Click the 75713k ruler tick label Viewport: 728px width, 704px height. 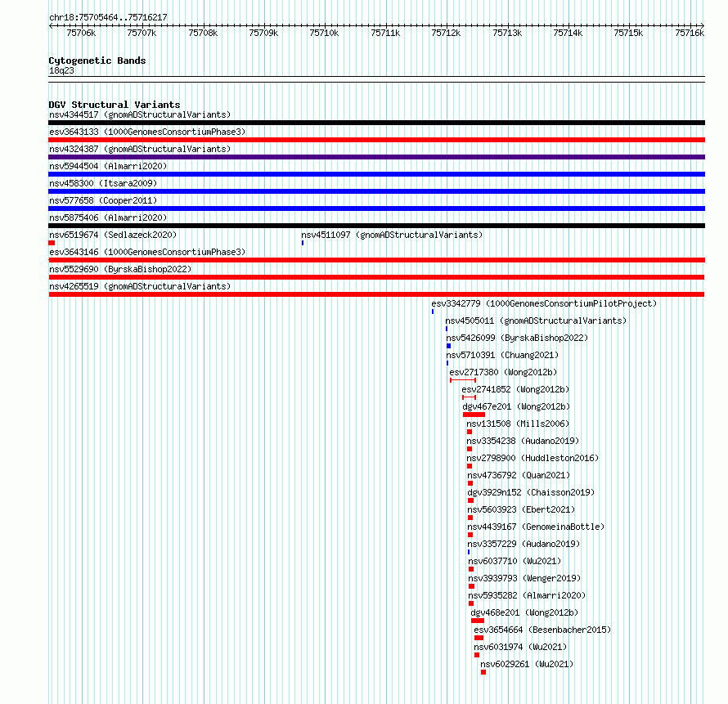[x=507, y=33]
